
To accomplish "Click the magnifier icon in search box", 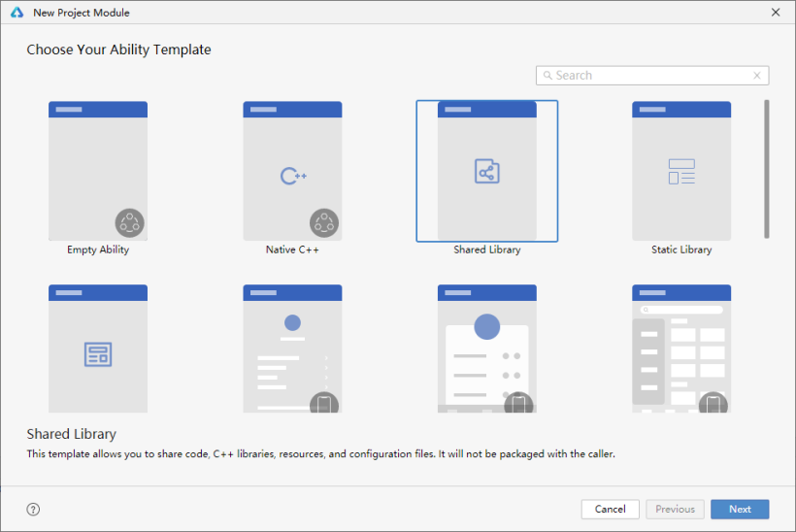I will tap(547, 76).
